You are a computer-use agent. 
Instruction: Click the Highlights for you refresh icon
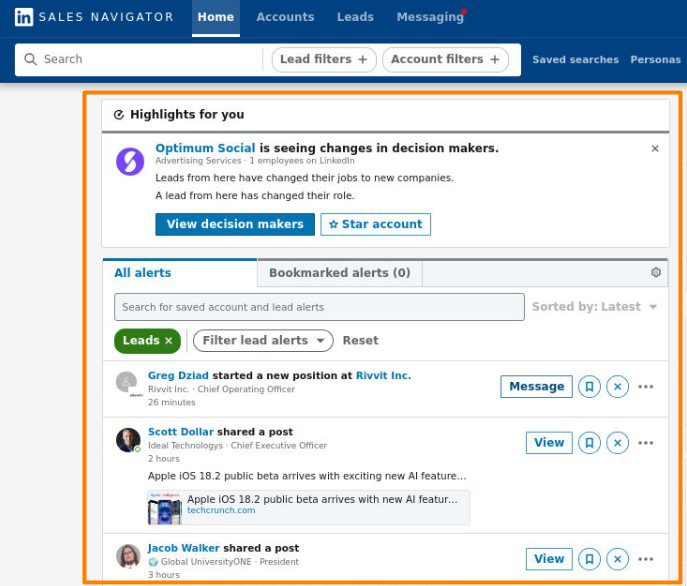tap(119, 115)
